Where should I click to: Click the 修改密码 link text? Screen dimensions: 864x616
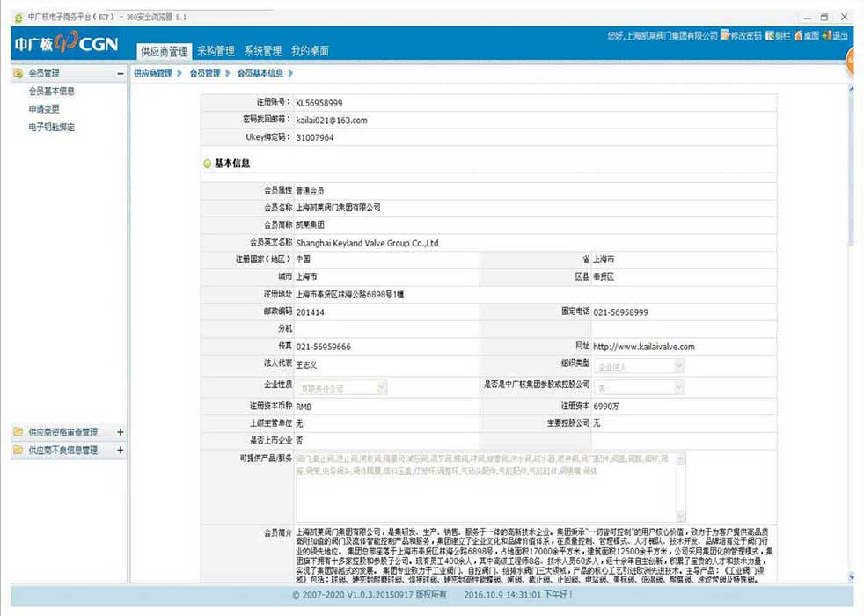coord(746,36)
